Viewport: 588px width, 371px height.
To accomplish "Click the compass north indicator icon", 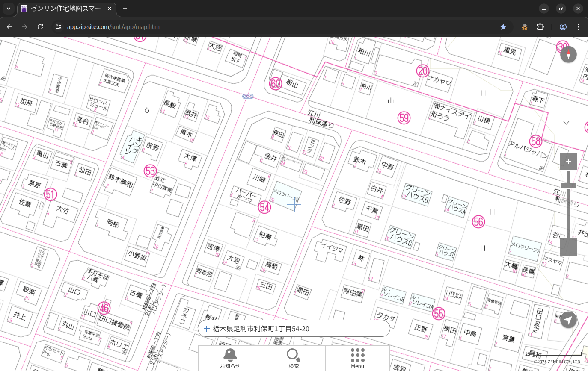I will coord(568,55).
